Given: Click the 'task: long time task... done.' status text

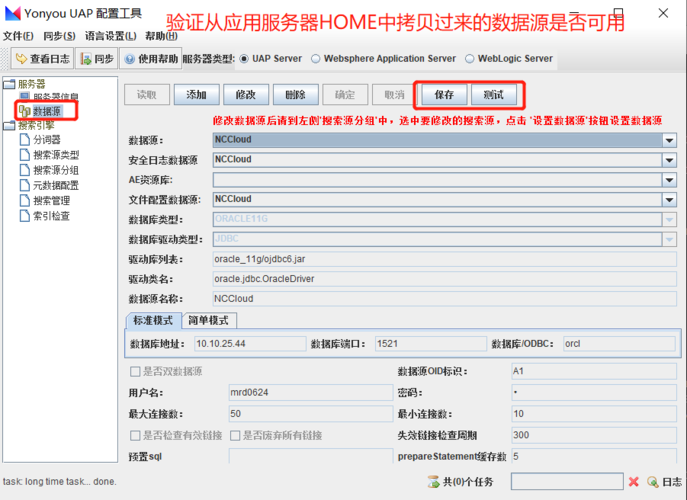Looking at the screenshot, I should coord(60,482).
